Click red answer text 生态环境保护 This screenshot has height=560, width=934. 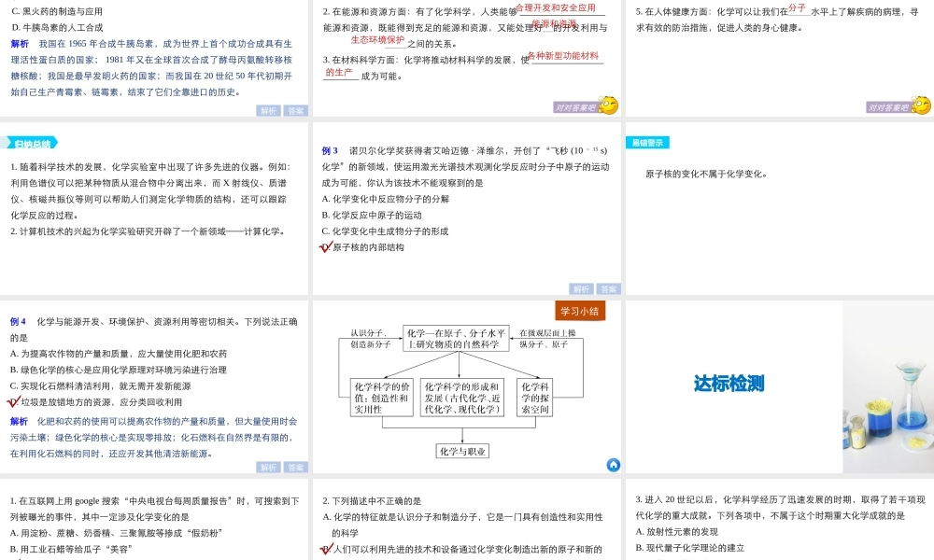click(x=377, y=40)
